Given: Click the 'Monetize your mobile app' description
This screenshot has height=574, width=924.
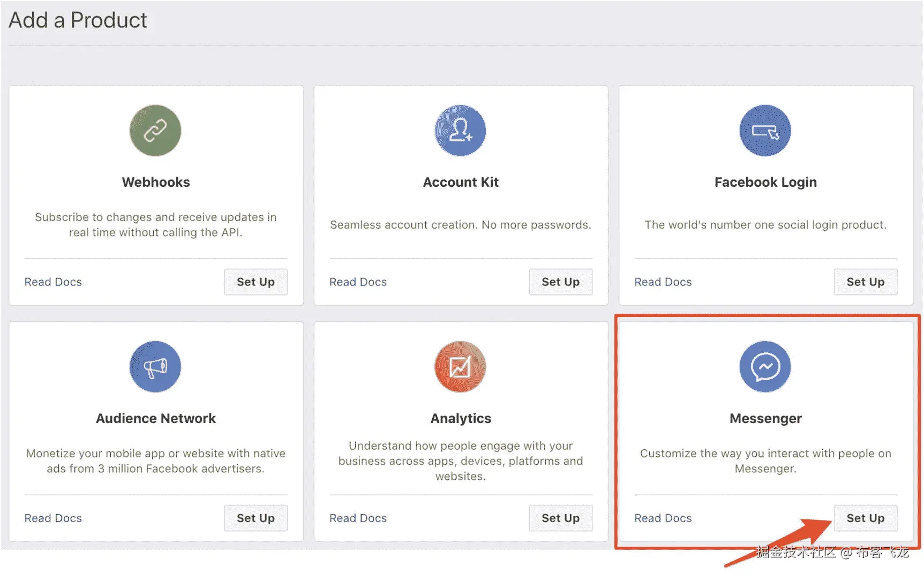Looking at the screenshot, I should [x=156, y=461].
